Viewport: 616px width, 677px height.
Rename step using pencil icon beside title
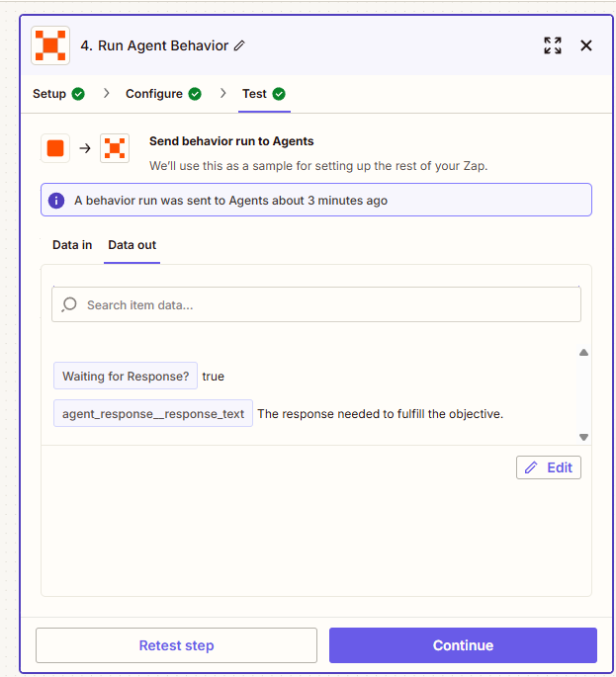(x=239, y=45)
